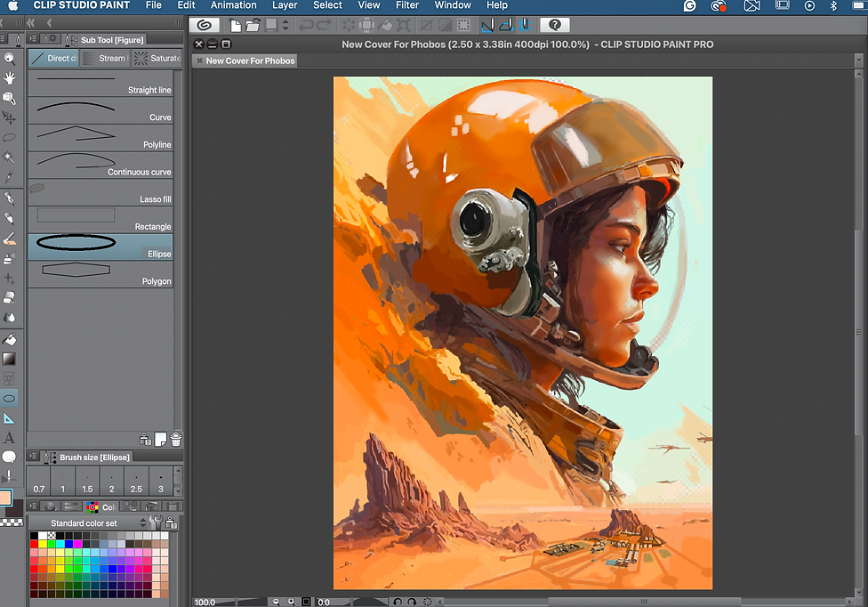868x607 pixels.
Task: Expand the canvas tab list dropdown
Action: (858, 60)
